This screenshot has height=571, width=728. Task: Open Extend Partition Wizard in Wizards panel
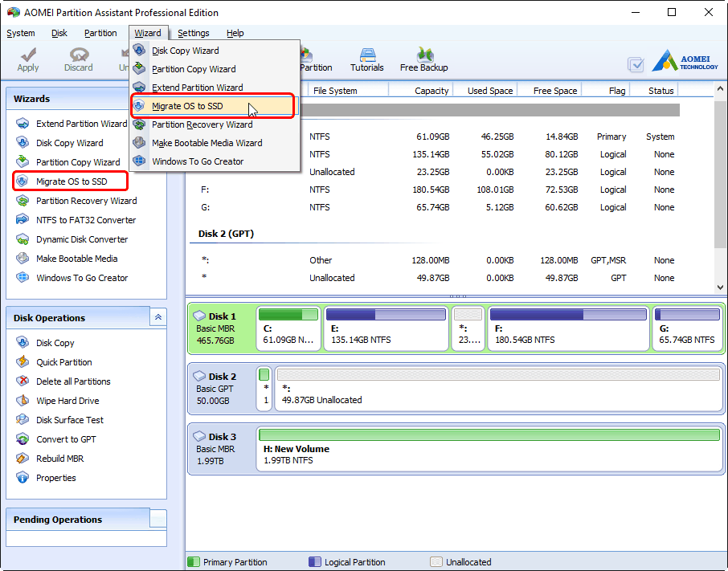[x=72, y=124]
